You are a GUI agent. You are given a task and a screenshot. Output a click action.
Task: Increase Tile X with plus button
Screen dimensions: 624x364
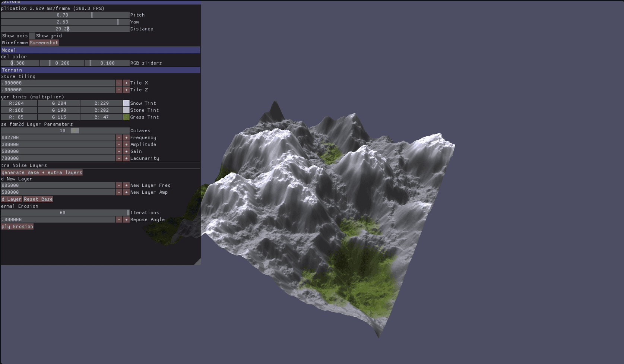[x=126, y=83]
